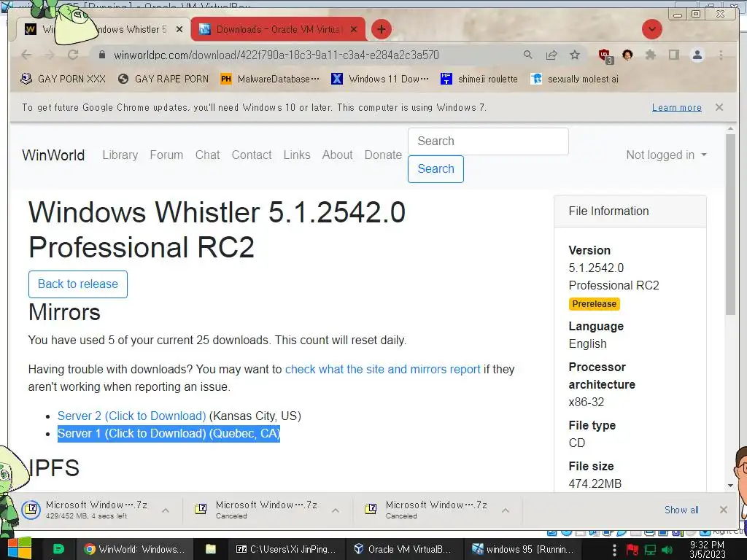Click the browser forward arrow

pos(50,55)
